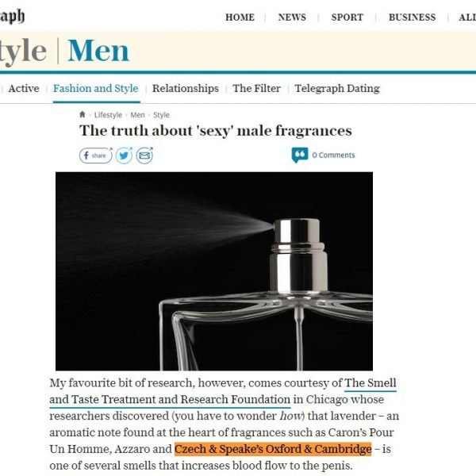Screen dimensions: 476x476
Task: Click the home breadcrumb icon
Action: [83, 114]
